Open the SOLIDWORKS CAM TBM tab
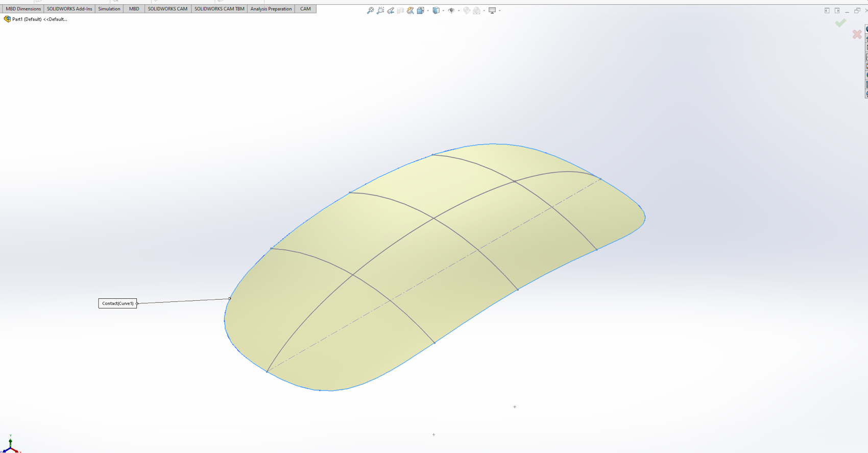Image resolution: width=868 pixels, height=453 pixels. click(x=220, y=9)
